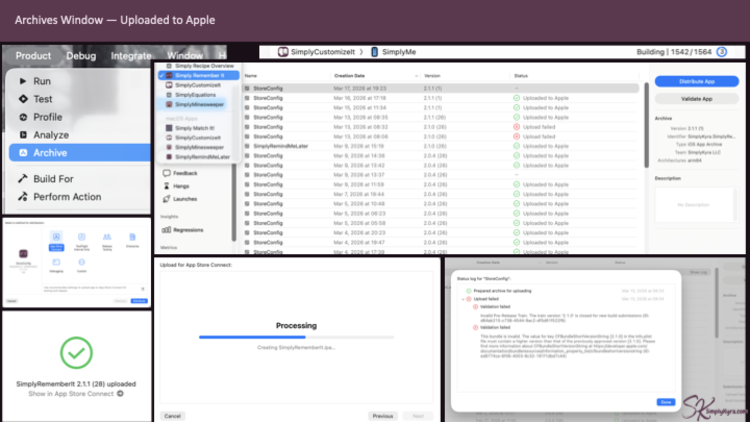Click the Organizer sidebar vertical scrollbar
The width and height of the screenshot is (750, 422).
click(x=234, y=201)
